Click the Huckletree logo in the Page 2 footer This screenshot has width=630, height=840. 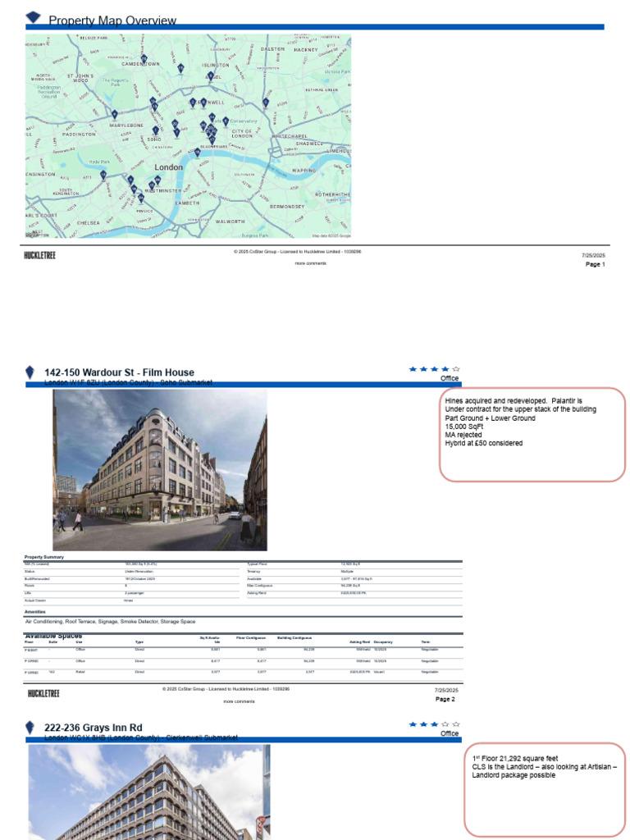pos(43,693)
